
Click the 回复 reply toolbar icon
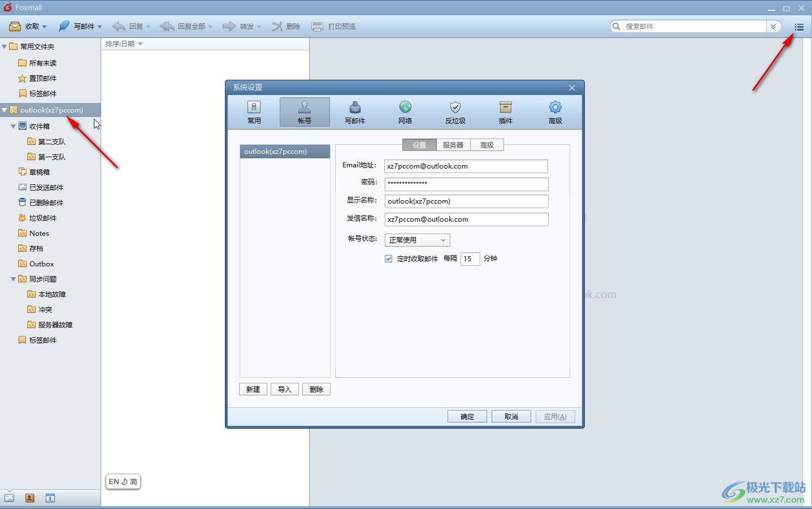pyautogui.click(x=119, y=26)
